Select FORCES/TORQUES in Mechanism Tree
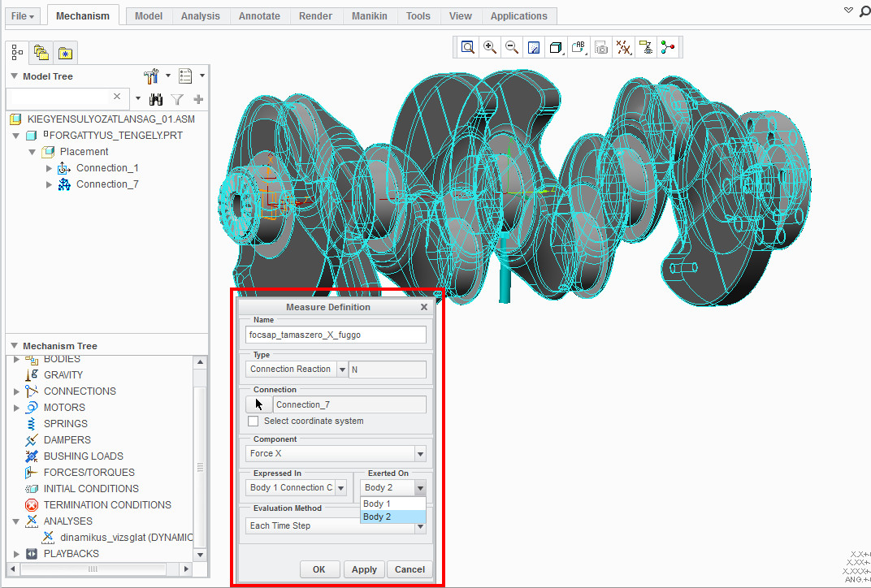Screen dimensions: 871x588 [89, 472]
